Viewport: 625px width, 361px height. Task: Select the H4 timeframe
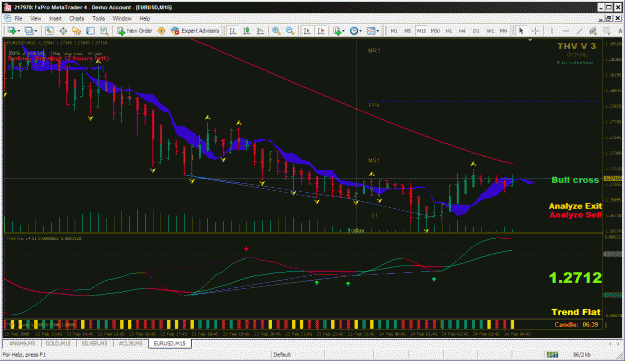click(462, 31)
